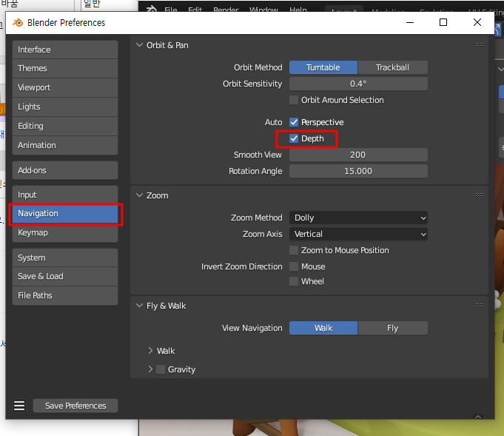Toggle Invert Zoom Direction Mouse checkbox
Screen dimensions: 504x436
(x=294, y=266)
